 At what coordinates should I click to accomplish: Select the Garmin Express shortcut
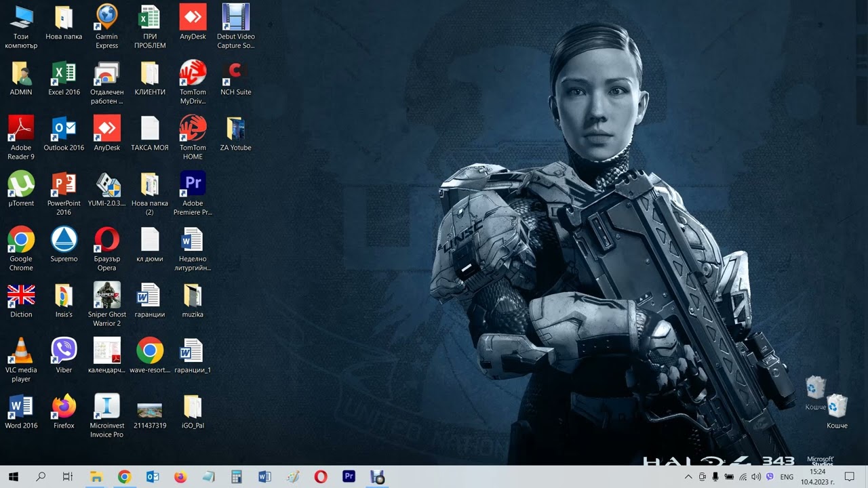[x=106, y=27]
